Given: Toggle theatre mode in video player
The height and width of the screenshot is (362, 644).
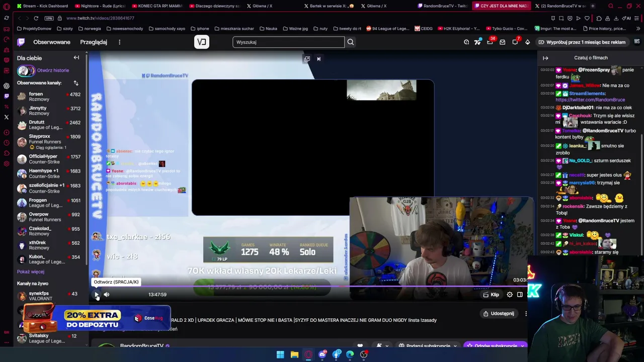Looking at the screenshot, I should tap(520, 295).
